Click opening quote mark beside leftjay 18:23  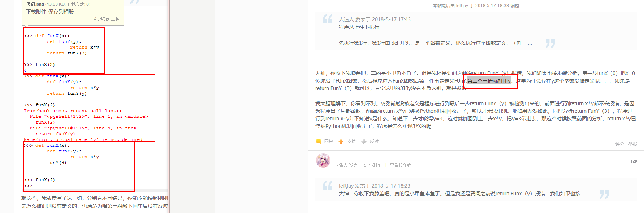328,186
